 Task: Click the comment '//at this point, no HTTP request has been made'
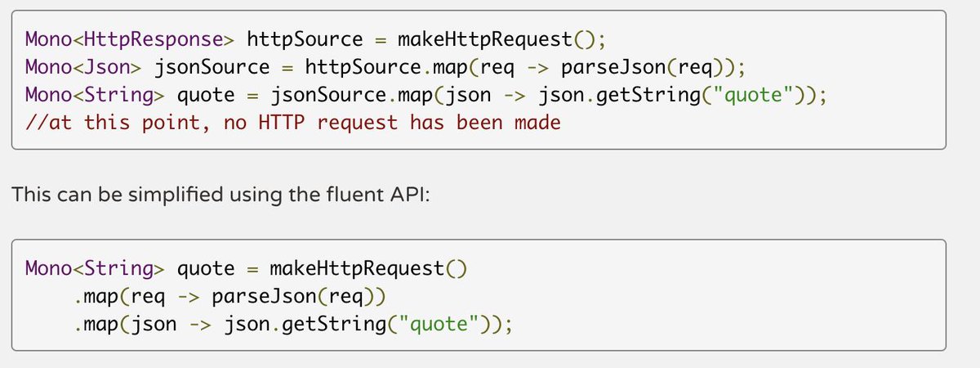(293, 123)
